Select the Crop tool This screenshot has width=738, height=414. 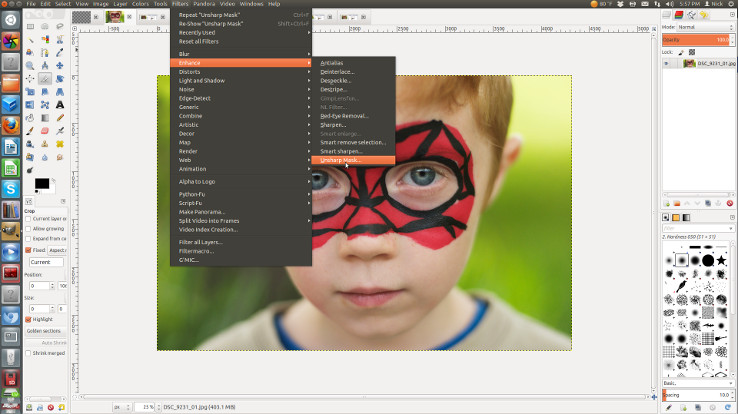point(45,79)
